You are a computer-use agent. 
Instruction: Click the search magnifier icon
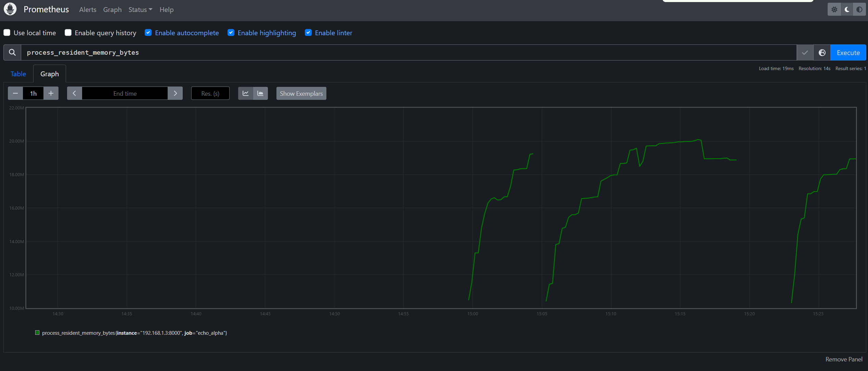tap(12, 52)
